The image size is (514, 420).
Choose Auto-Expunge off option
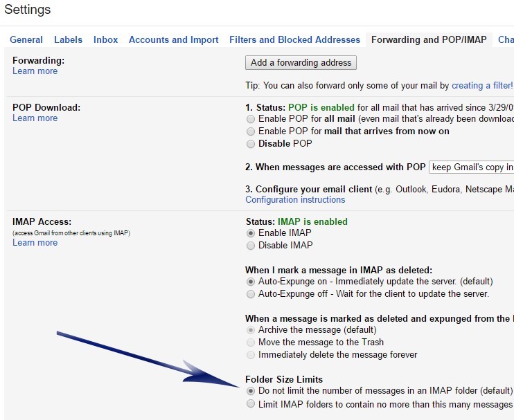click(x=251, y=294)
